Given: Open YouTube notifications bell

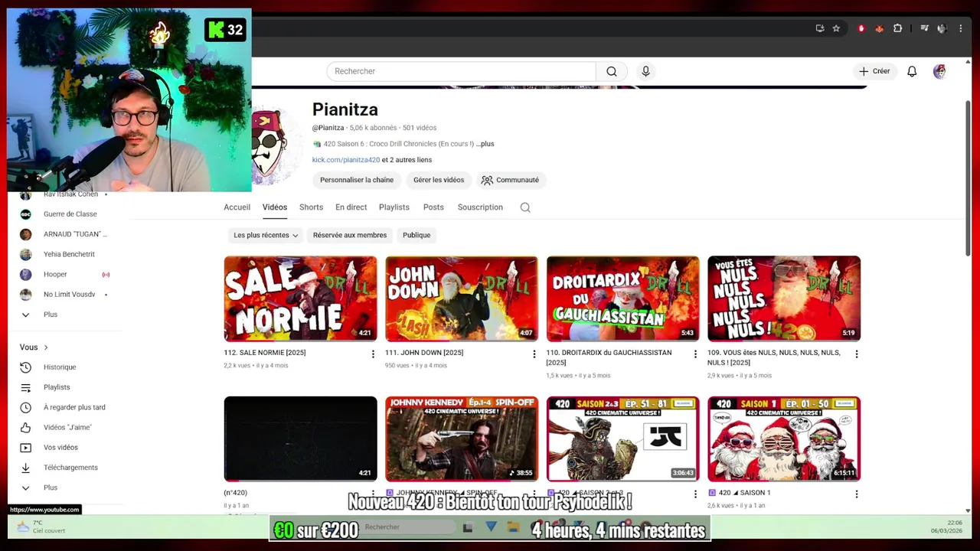Looking at the screenshot, I should point(912,71).
